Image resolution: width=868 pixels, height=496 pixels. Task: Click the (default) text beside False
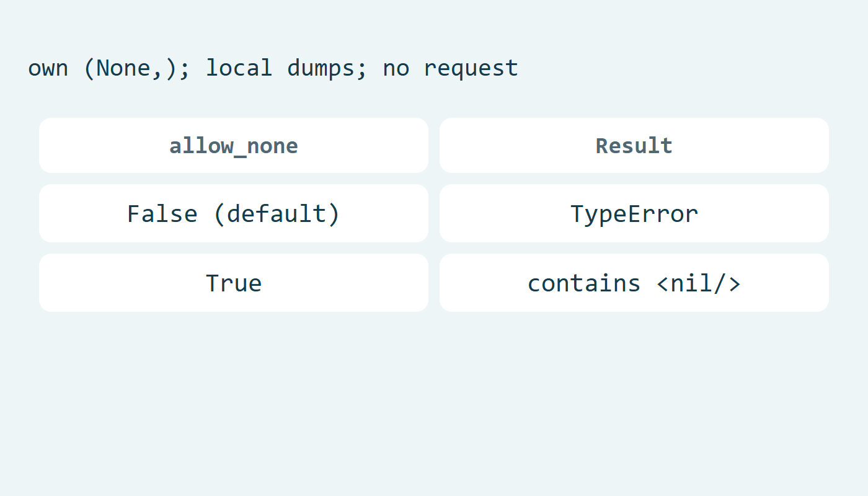point(277,213)
